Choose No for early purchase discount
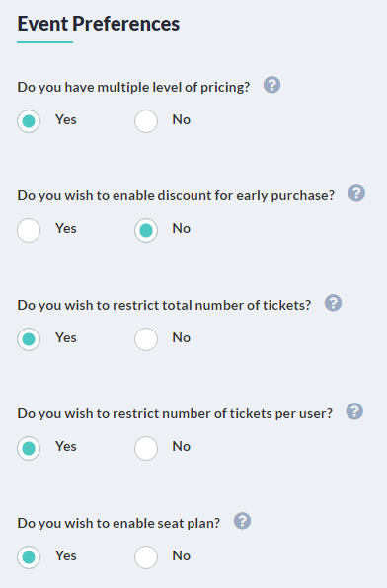Screen dimensions: 387x588 [146, 230]
